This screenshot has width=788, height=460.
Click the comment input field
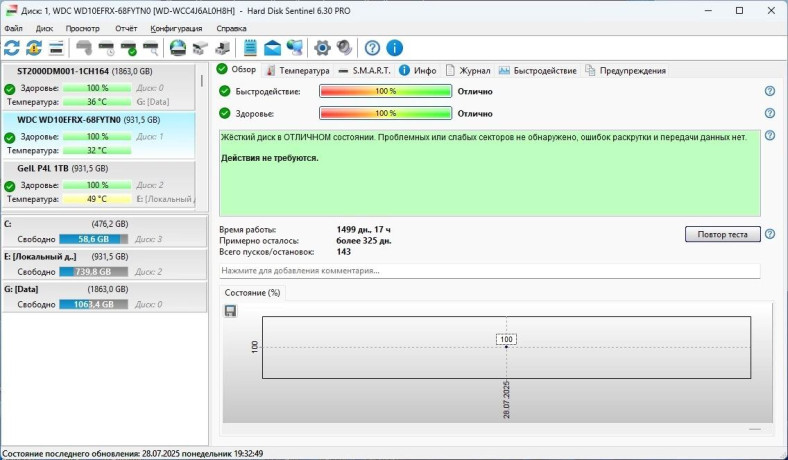point(490,270)
